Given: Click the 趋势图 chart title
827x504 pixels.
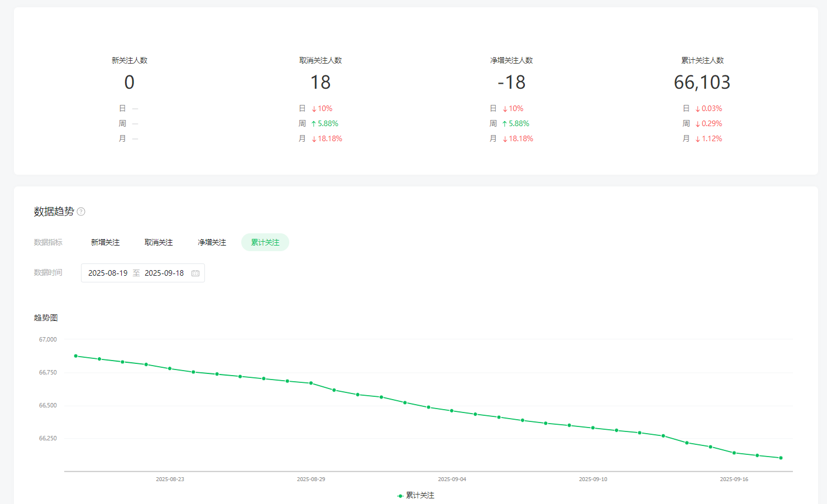Looking at the screenshot, I should (46, 318).
